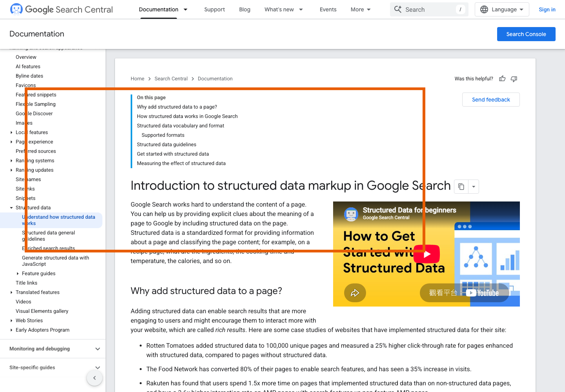Viewport: 565px width, 392px height.
Task: Copy page using the copy icon beside title
Action: click(461, 187)
